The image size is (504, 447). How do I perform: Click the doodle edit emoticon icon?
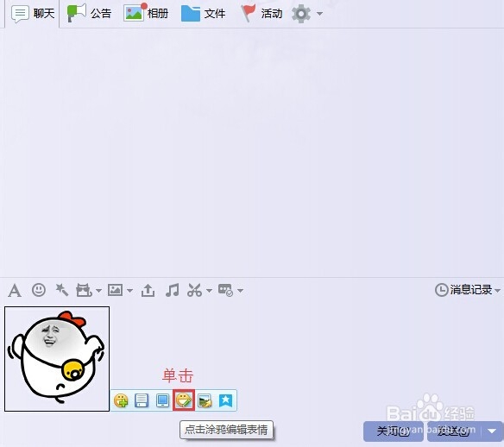coord(184,400)
